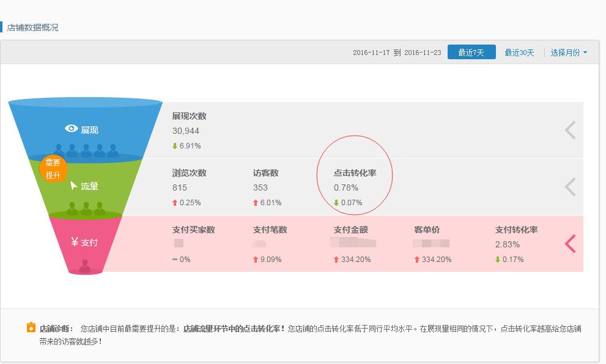
Task: Click the equals sign beside 0% under 支付买家数
Action: [x=175, y=259]
